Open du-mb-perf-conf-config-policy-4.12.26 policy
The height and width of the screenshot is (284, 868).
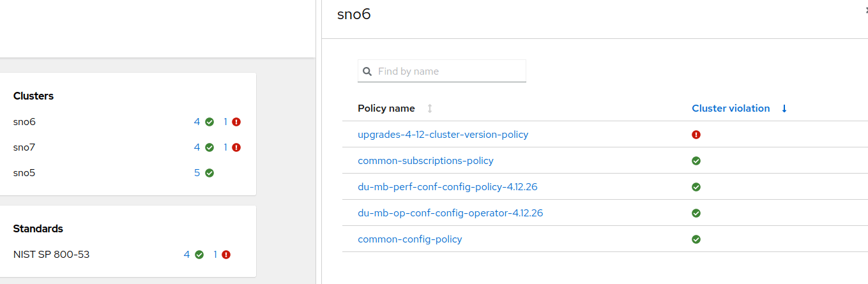coord(452,187)
